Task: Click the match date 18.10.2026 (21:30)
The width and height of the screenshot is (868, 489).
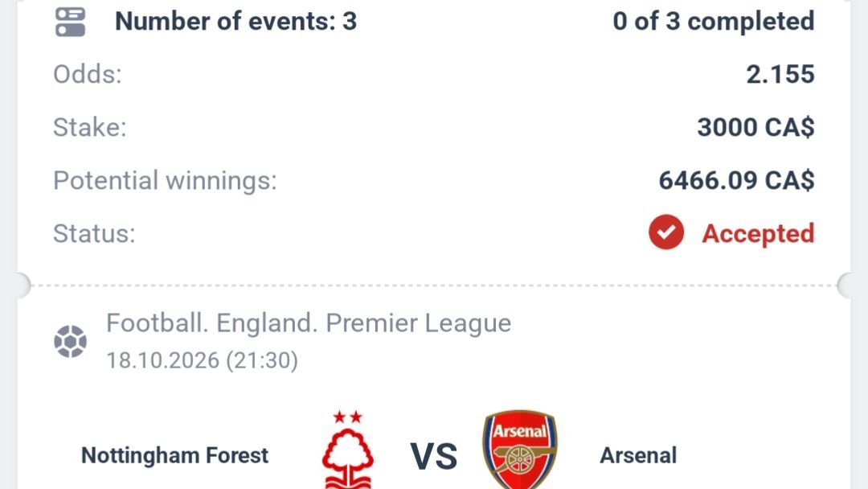Action: [202, 360]
